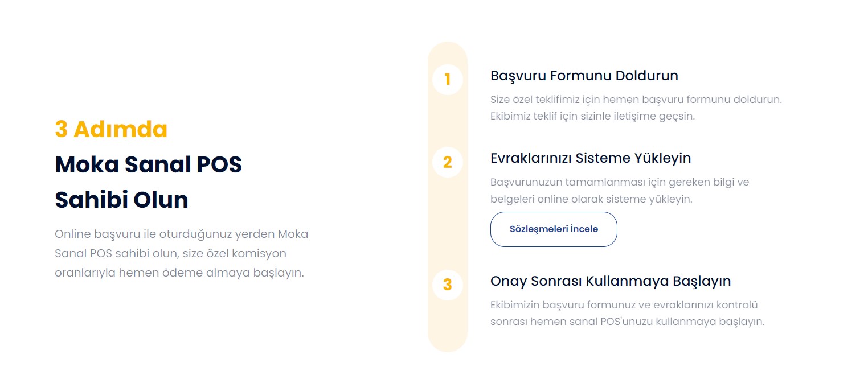This screenshot has height=379, width=868.
Task: Click the step 3 number circle
Action: pyautogui.click(x=447, y=284)
